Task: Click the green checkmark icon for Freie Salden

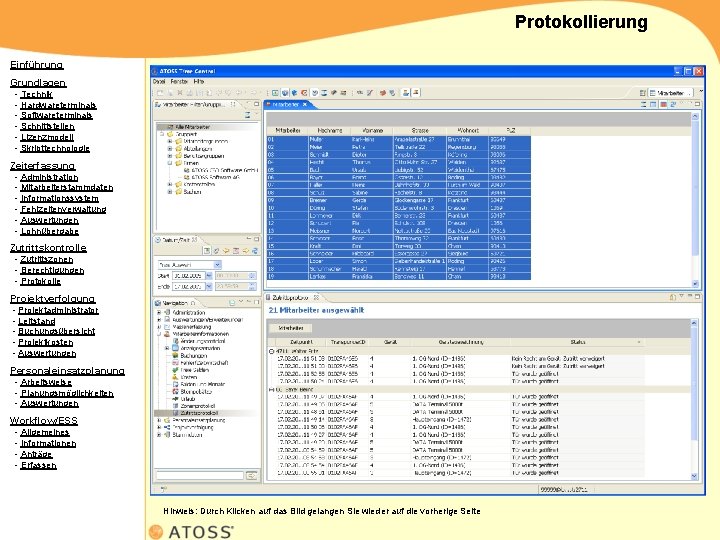Action: pyautogui.click(x=175, y=370)
